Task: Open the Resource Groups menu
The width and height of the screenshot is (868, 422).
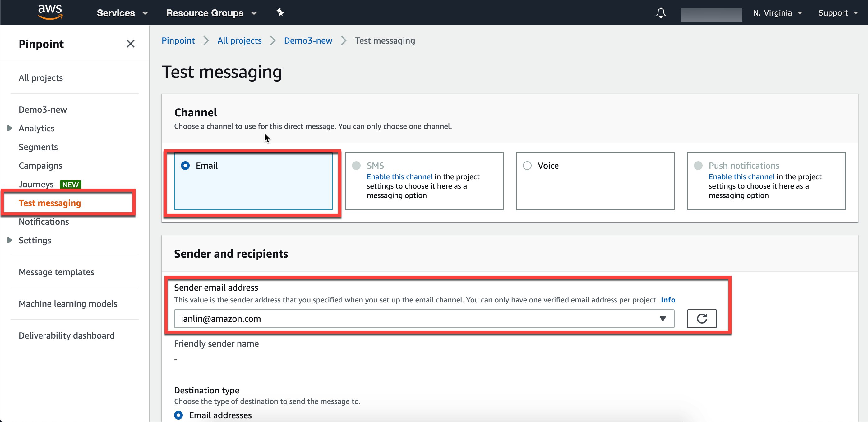Action: [x=211, y=13]
